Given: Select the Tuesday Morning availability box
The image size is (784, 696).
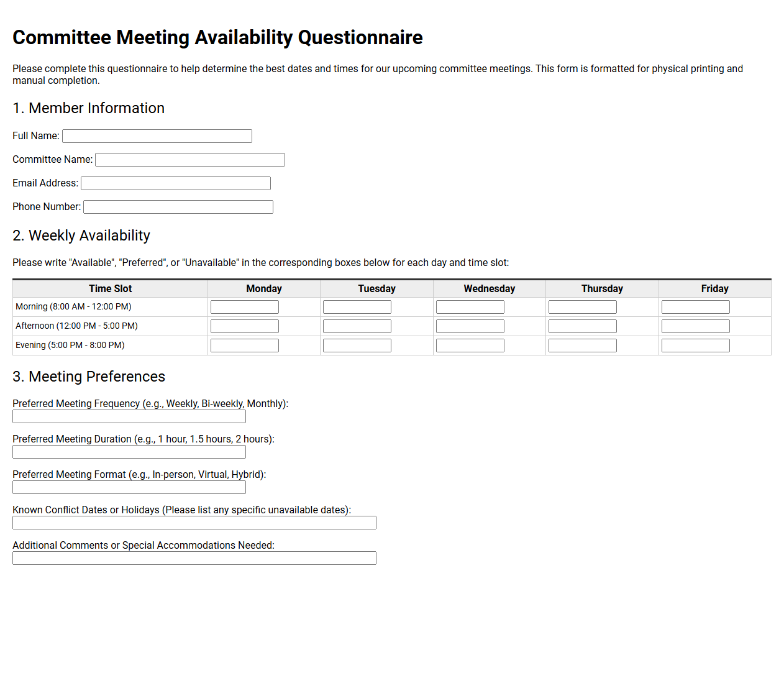Looking at the screenshot, I should pos(357,307).
